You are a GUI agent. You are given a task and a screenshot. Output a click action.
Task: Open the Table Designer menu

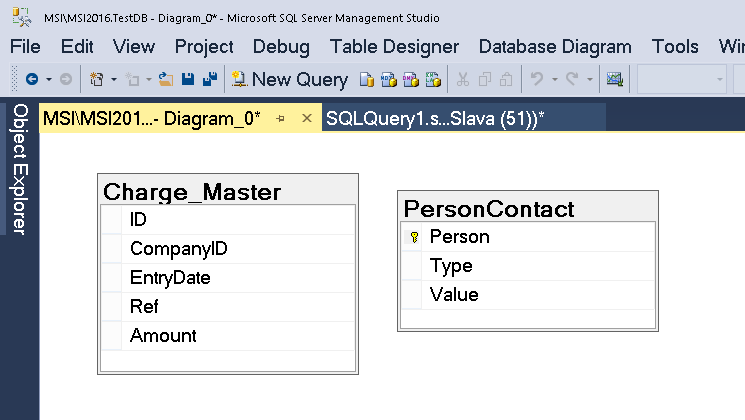[394, 46]
